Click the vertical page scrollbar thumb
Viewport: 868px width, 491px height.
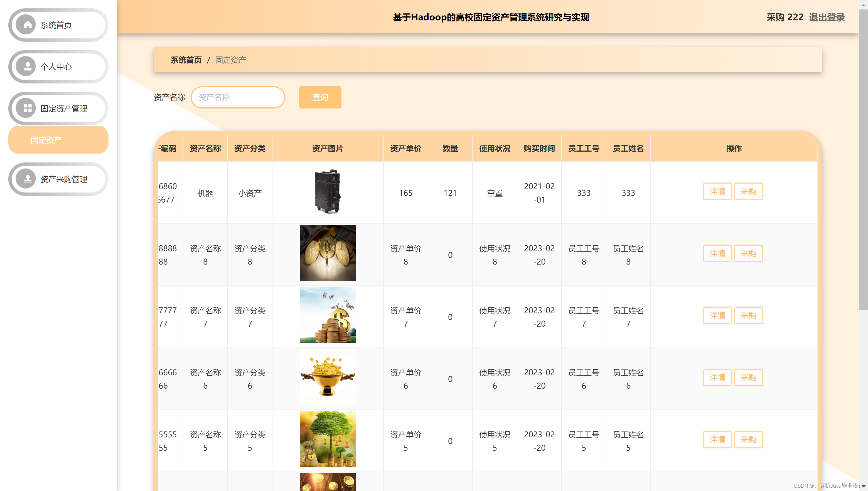(863, 159)
